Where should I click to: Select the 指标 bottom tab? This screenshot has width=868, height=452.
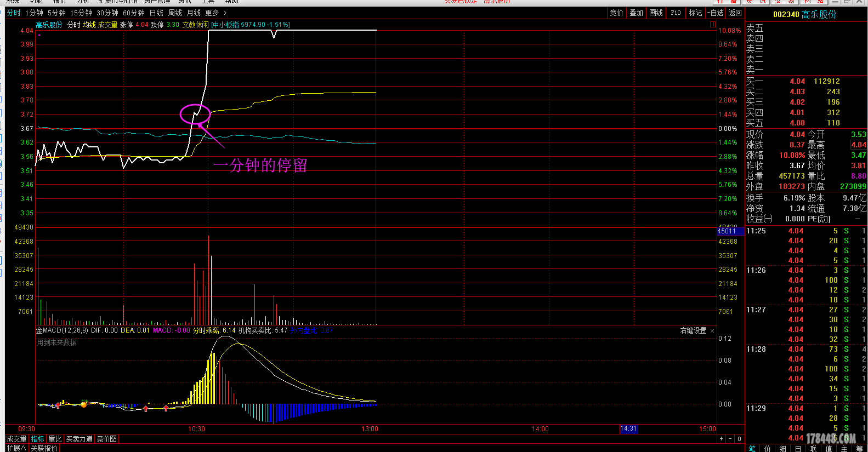pos(37,439)
